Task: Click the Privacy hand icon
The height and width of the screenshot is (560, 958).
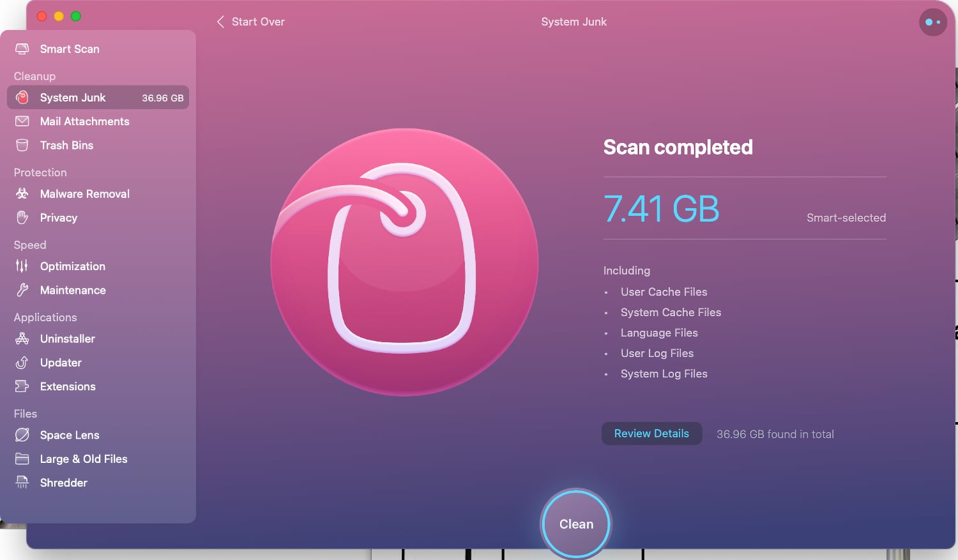Action: coord(22,217)
